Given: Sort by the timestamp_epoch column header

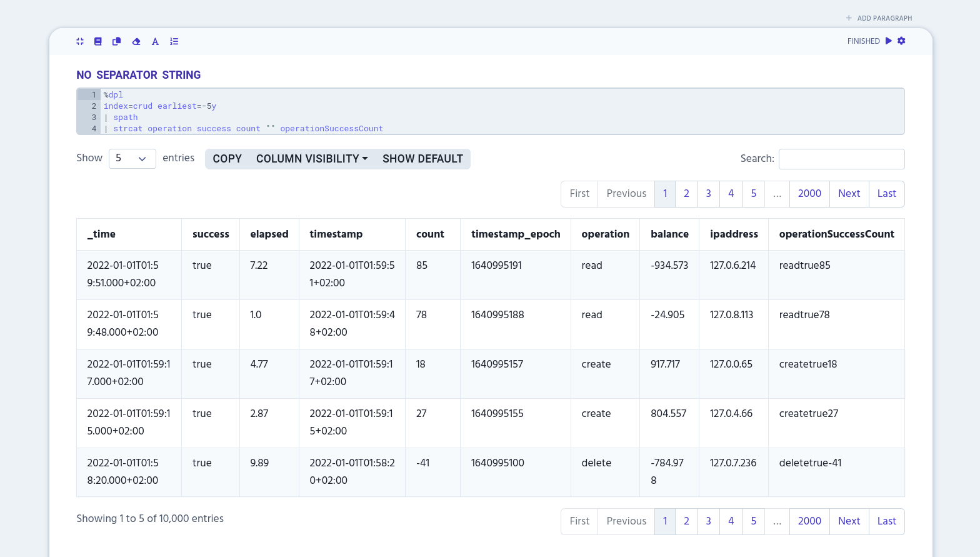Looking at the screenshot, I should pyautogui.click(x=516, y=234).
